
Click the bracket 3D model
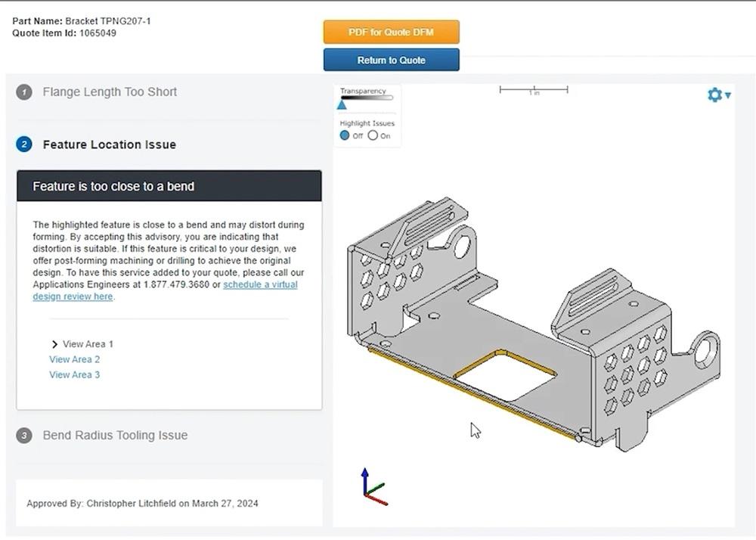coord(533,324)
